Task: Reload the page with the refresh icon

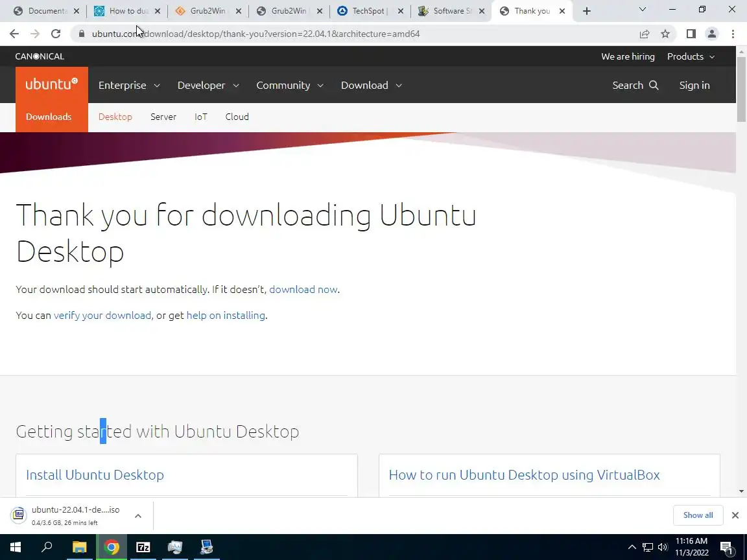Action: pos(56,33)
